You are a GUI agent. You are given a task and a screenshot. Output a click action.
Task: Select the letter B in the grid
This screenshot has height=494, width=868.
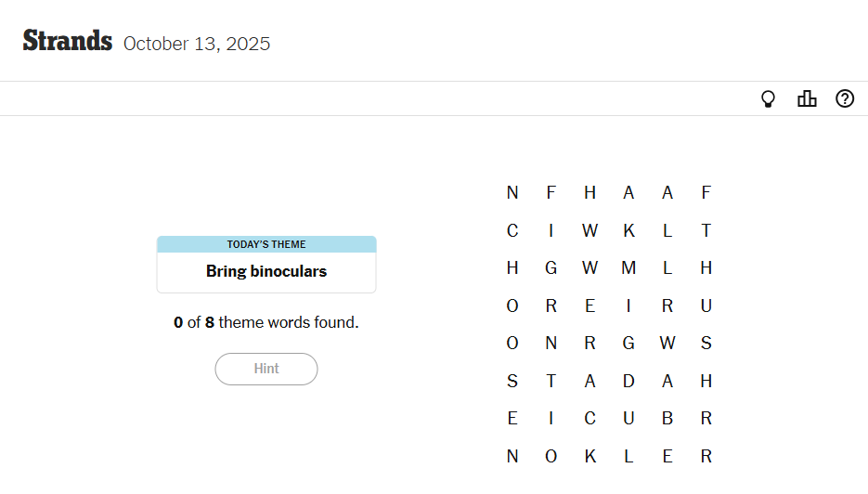tap(667, 419)
